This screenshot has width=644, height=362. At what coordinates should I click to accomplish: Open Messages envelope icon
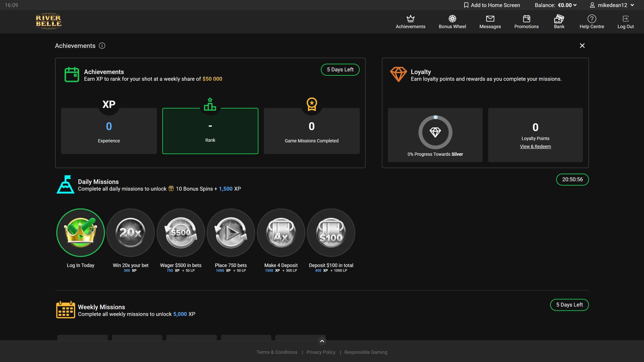490,19
